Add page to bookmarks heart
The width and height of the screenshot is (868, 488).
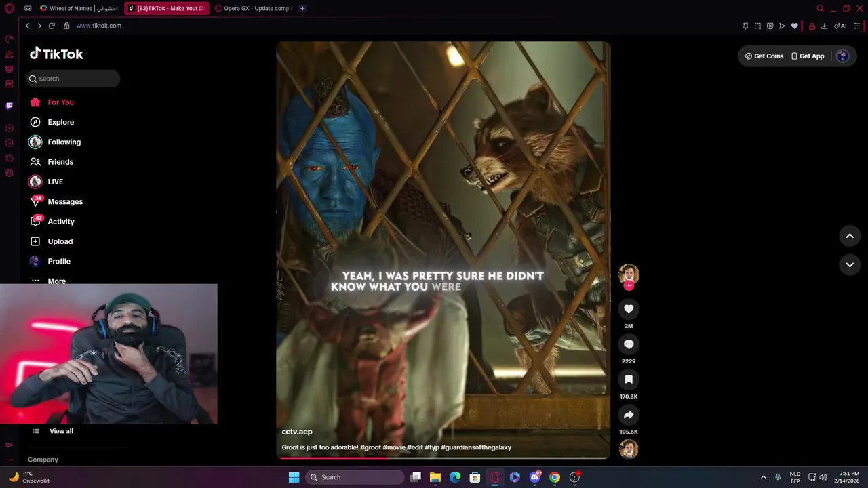(795, 26)
